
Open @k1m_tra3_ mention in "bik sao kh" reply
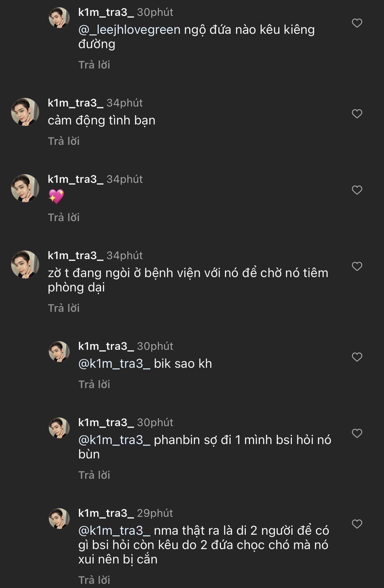114,364
